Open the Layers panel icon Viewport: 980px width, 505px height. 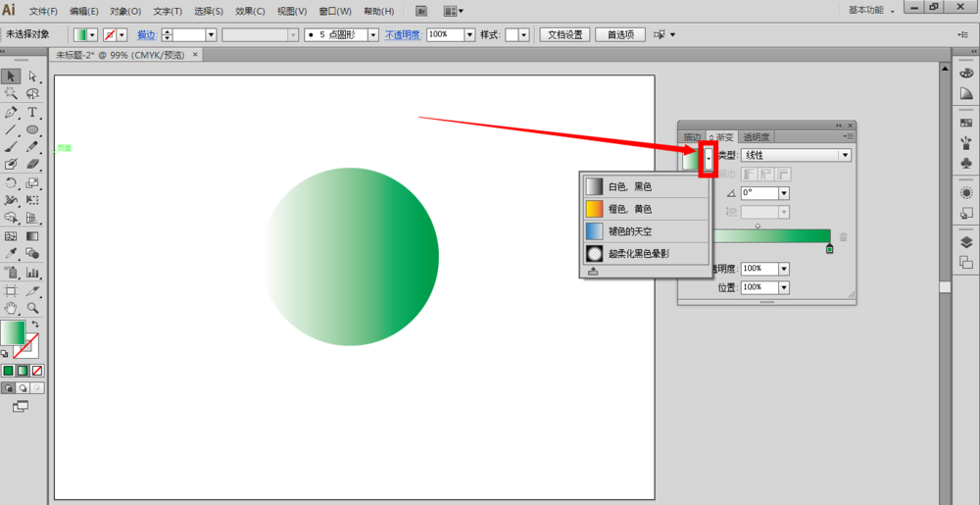(966, 242)
